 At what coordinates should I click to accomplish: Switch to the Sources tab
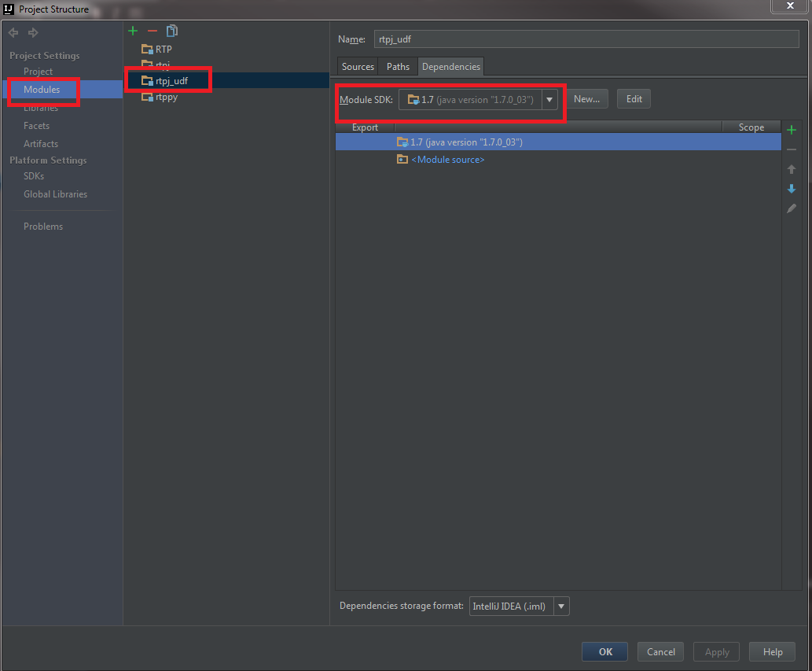[358, 67]
